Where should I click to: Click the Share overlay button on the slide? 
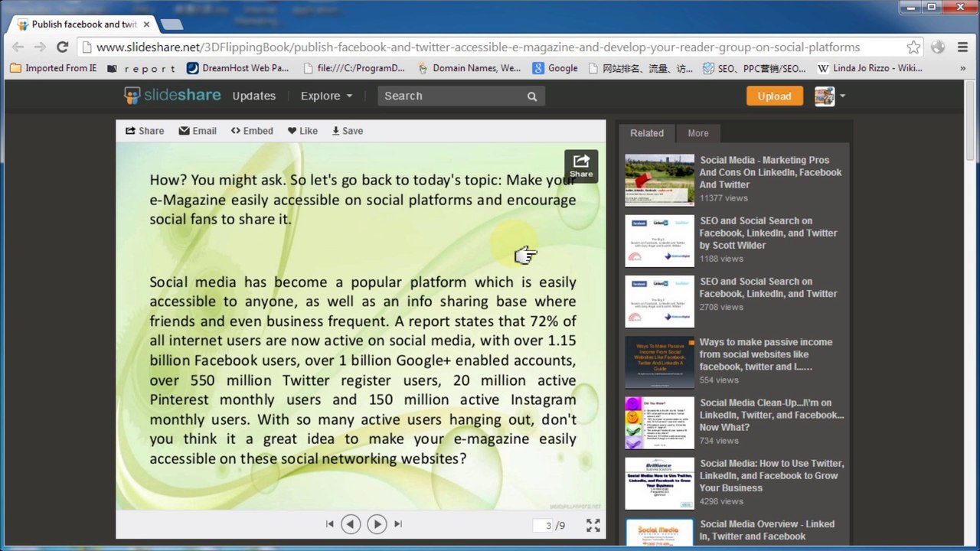(x=581, y=165)
